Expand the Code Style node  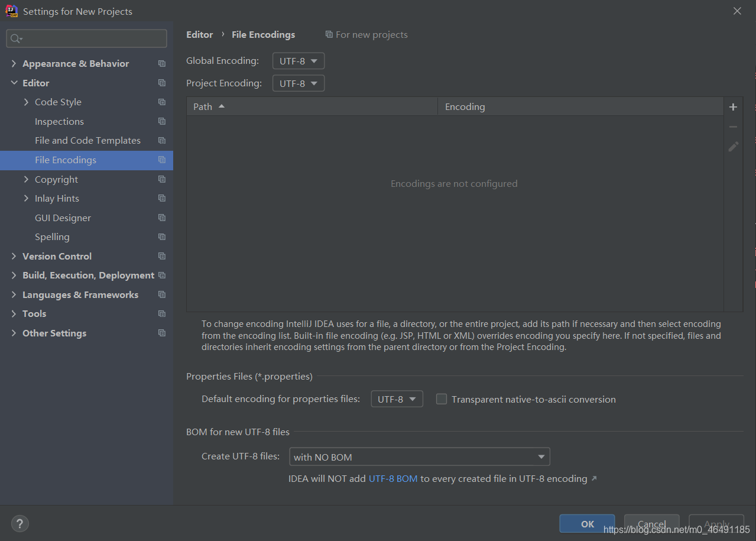click(26, 102)
